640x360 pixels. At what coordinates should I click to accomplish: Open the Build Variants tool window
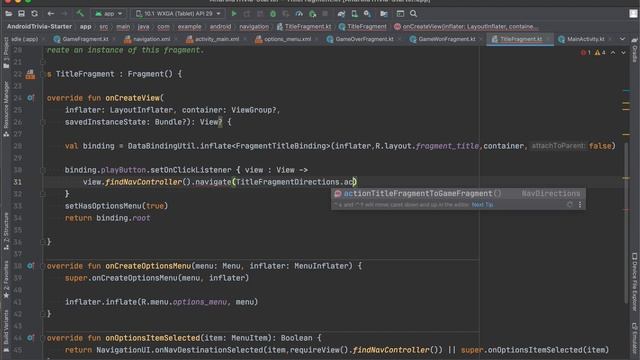click(x=6, y=331)
